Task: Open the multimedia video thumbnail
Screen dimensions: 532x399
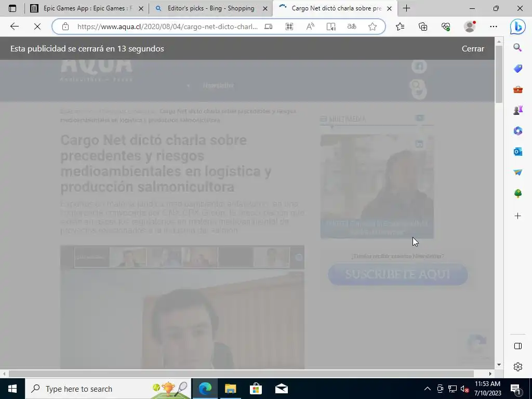Action: pos(377,187)
